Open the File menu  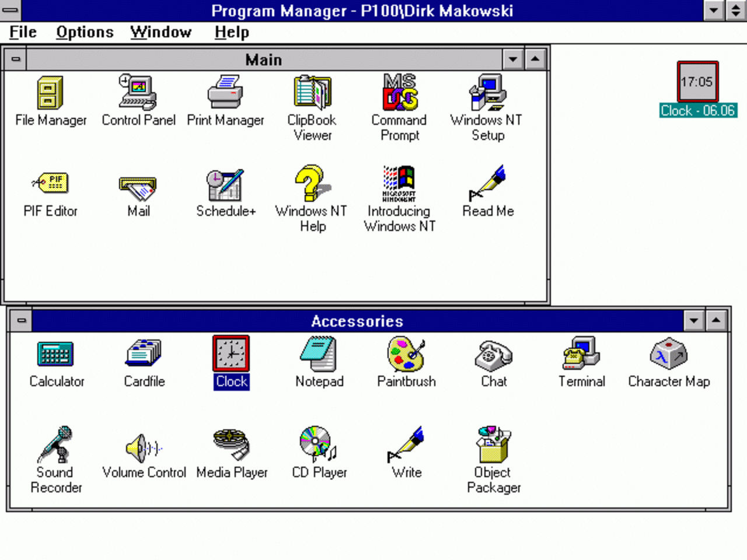[x=23, y=32]
